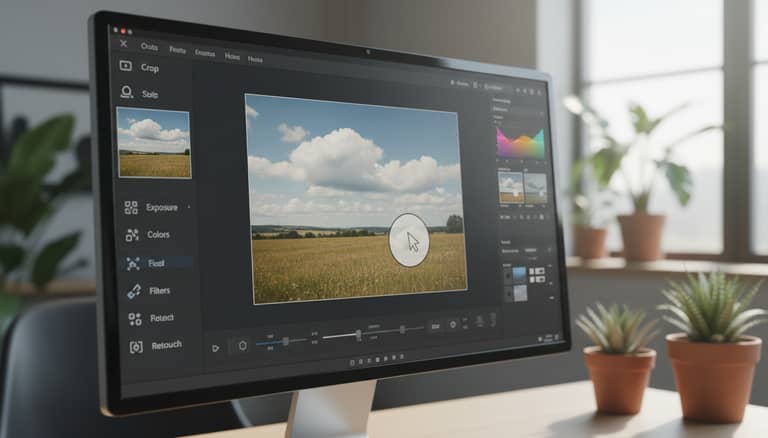Switch to the Festts tab
Viewport: 768px width, 438px height.
click(x=177, y=50)
